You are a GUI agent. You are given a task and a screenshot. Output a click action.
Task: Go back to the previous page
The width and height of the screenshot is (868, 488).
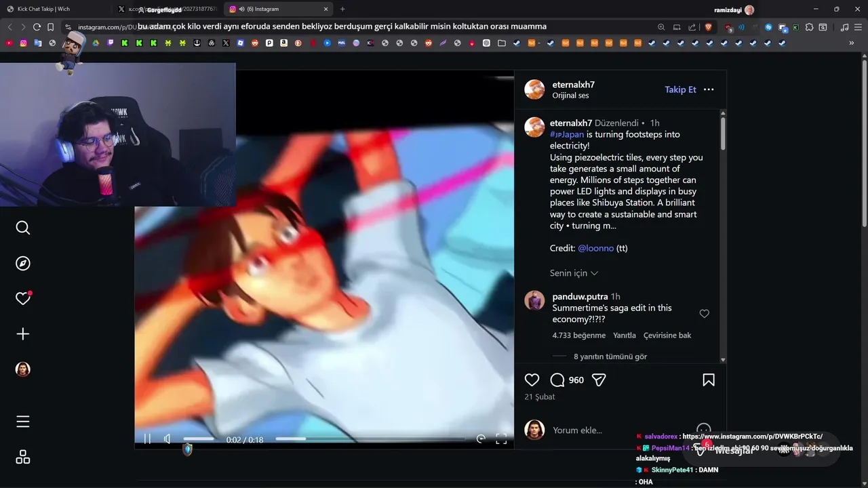(x=9, y=27)
